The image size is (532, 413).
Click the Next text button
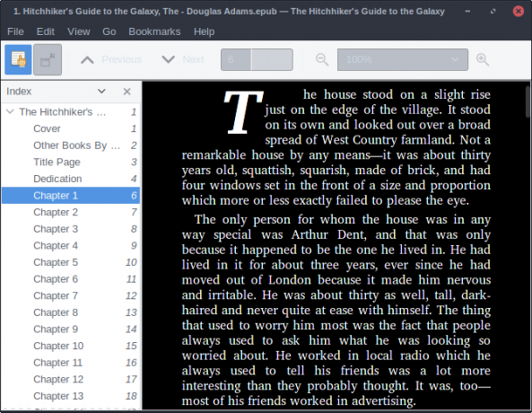tap(194, 60)
